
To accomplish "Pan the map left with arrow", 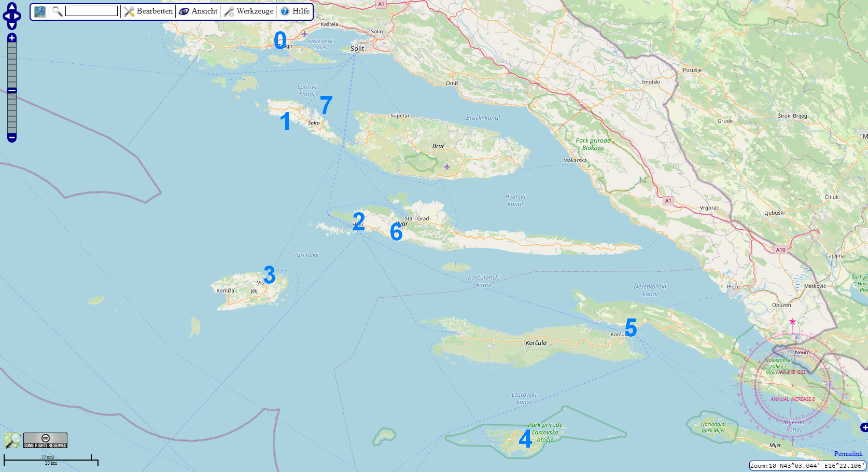I will (6, 16).
